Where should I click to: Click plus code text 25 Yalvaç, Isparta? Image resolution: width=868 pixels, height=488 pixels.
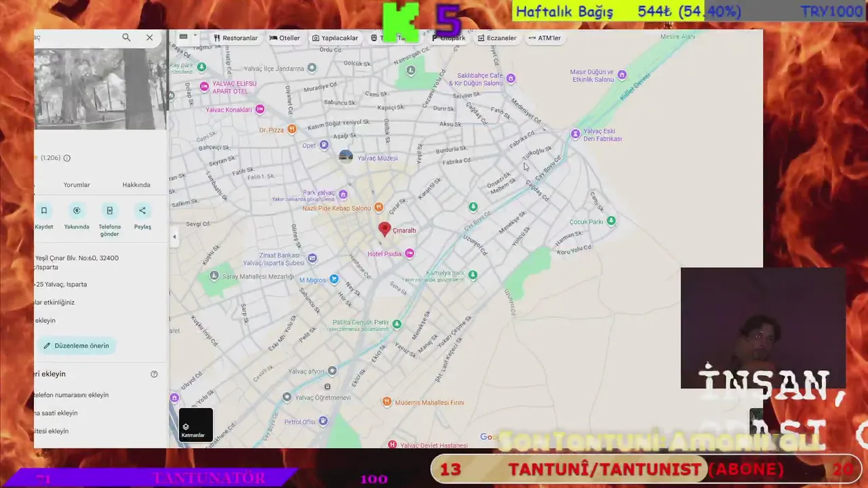pyautogui.click(x=60, y=284)
